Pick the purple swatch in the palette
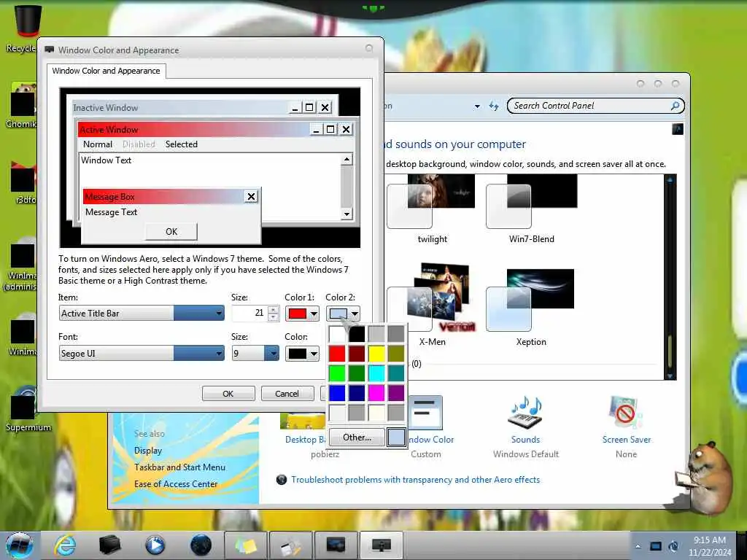The image size is (747, 560). tap(396, 393)
